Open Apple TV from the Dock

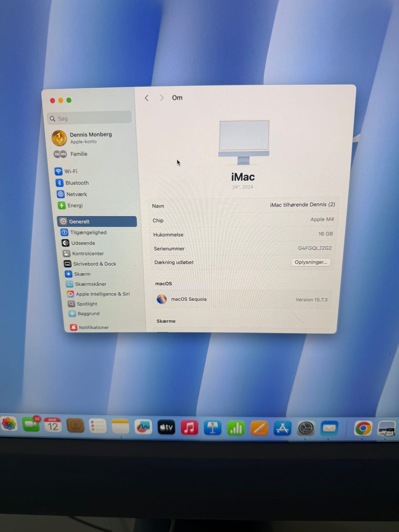[166, 427]
